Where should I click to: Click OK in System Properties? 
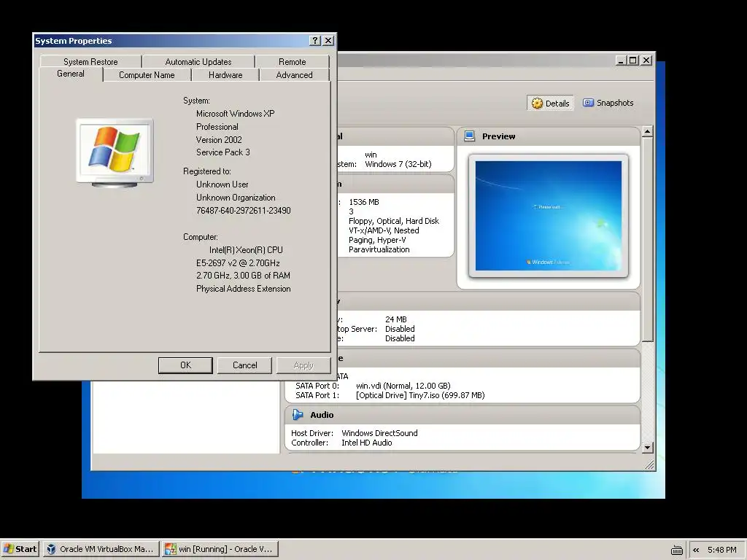pos(185,365)
